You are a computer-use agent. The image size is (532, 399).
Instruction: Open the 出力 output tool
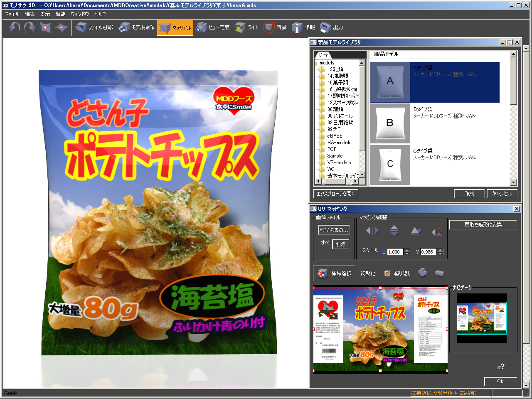click(x=332, y=27)
